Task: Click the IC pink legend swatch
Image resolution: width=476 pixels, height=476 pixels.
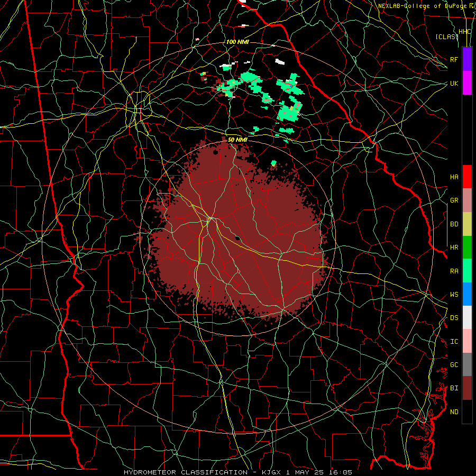Action: (x=467, y=341)
